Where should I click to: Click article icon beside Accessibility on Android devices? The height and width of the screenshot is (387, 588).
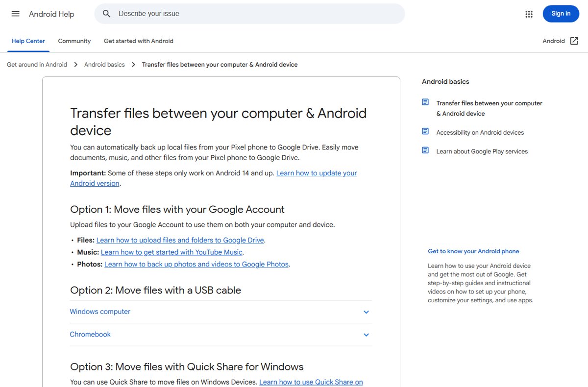pos(425,132)
